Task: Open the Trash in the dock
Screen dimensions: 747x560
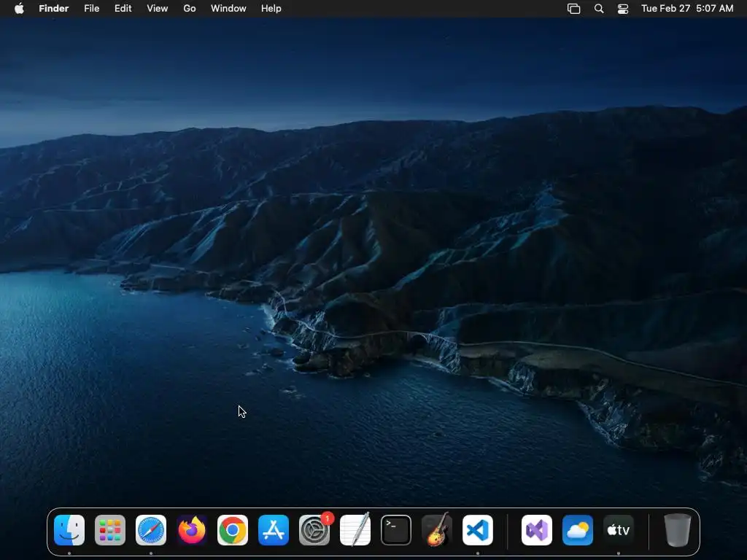Action: click(x=677, y=530)
